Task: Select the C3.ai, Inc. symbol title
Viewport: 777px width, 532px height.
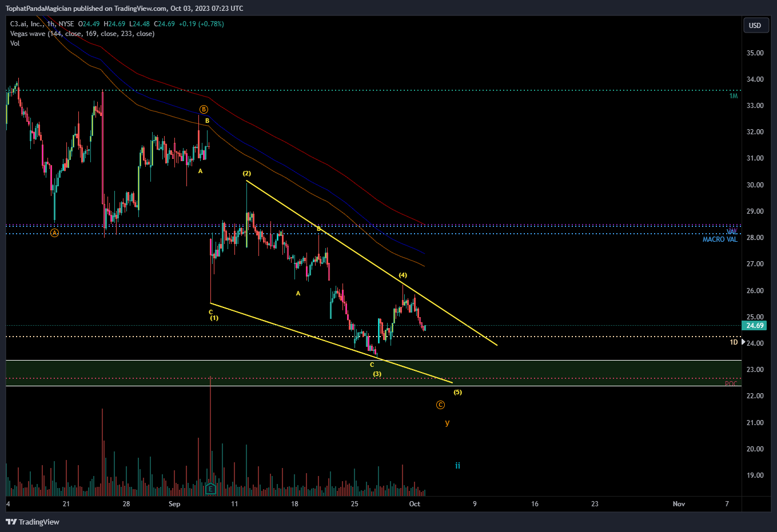Action: point(26,24)
